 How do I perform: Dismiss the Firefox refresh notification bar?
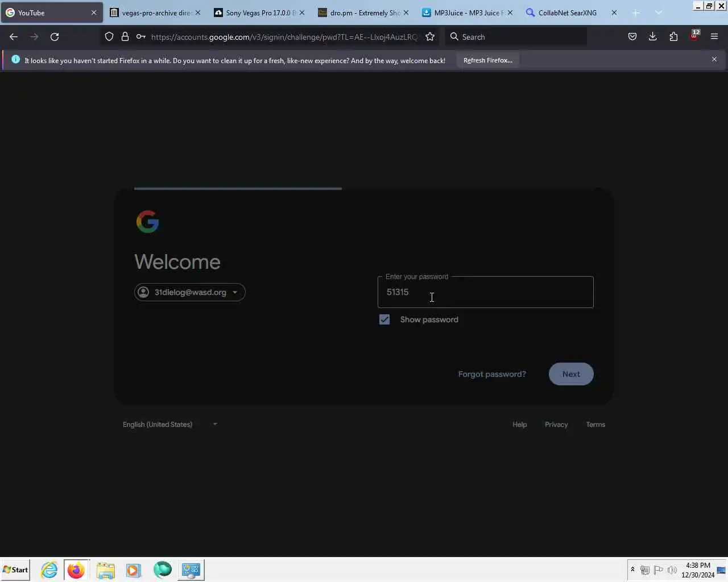[x=714, y=59]
